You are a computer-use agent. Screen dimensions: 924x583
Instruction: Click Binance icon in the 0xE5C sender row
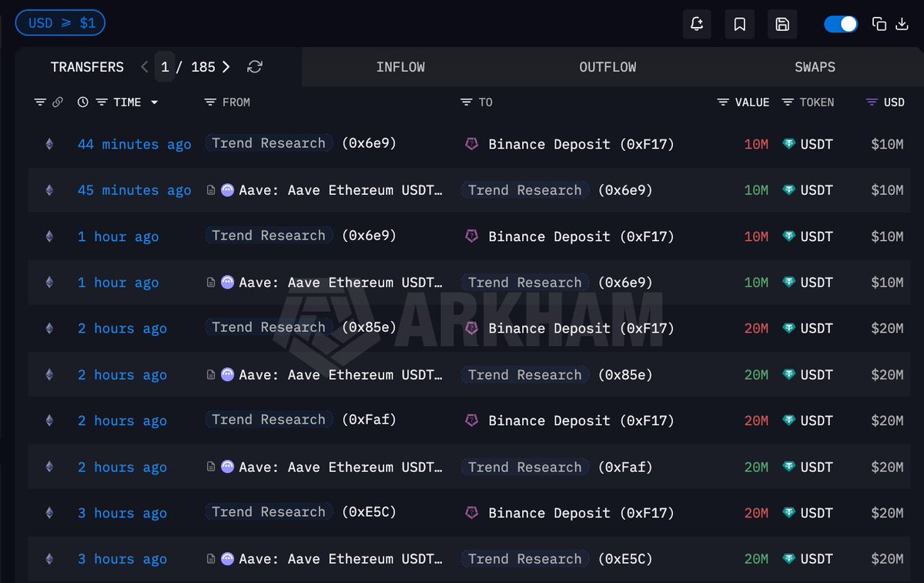click(472, 513)
